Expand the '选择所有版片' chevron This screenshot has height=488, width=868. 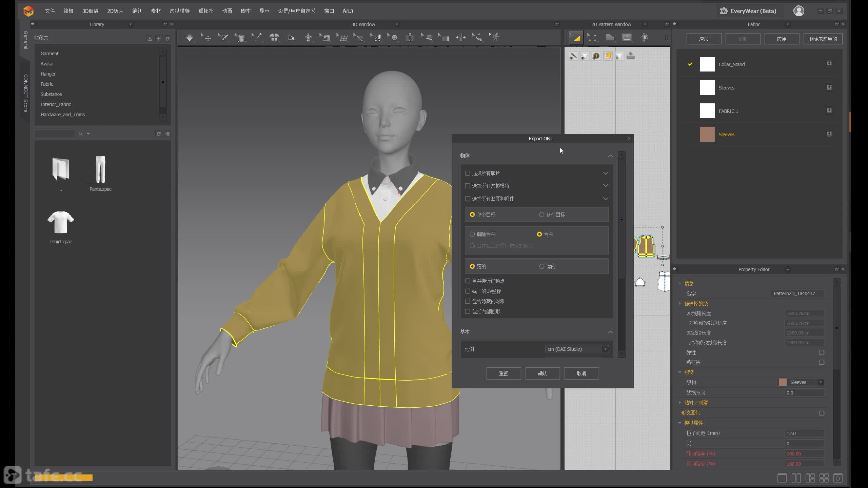coord(606,173)
